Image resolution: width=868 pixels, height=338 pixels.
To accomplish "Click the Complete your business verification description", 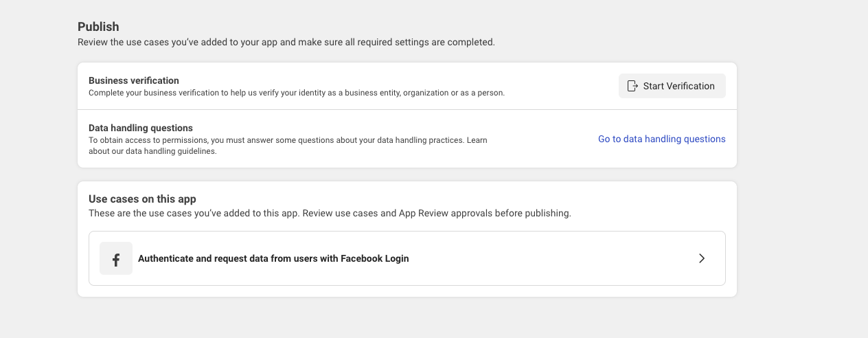I will click(x=297, y=93).
